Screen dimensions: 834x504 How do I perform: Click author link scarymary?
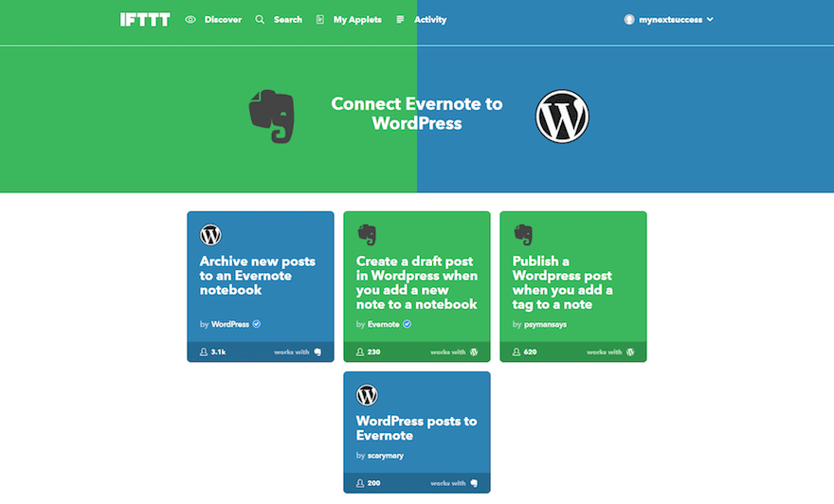pos(386,456)
